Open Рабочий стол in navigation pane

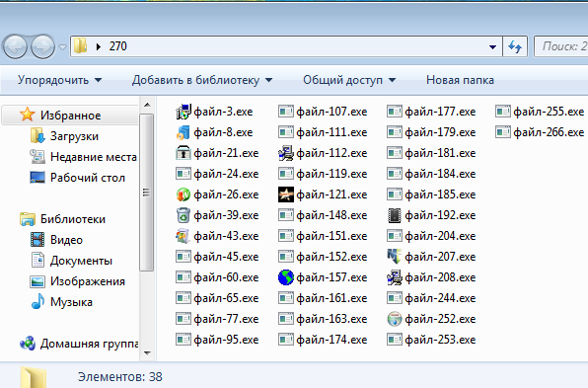pos(88,178)
